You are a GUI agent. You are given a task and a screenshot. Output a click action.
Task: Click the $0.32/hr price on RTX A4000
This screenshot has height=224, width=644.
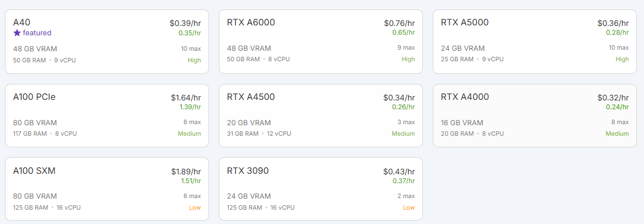[x=613, y=98]
